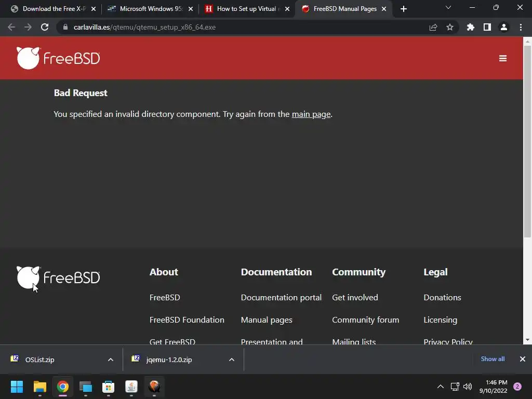
Task: Open the FreeBSD Foundation link
Action: coord(187,320)
